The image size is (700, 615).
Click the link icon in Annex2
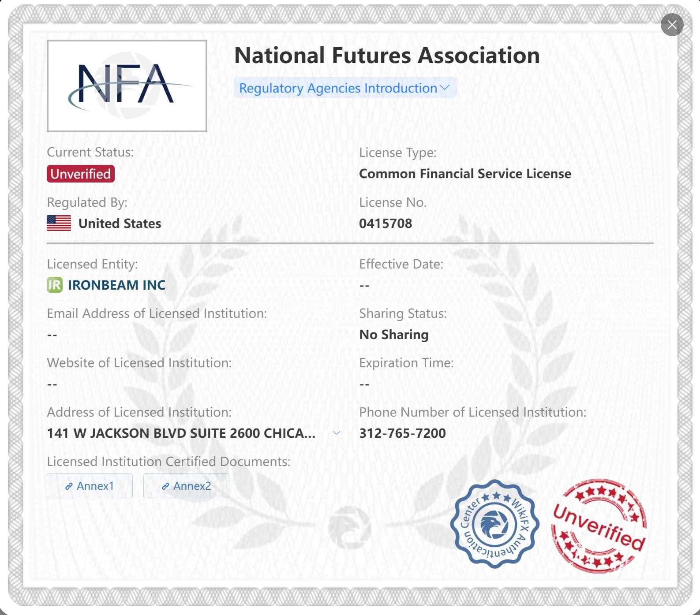[165, 486]
